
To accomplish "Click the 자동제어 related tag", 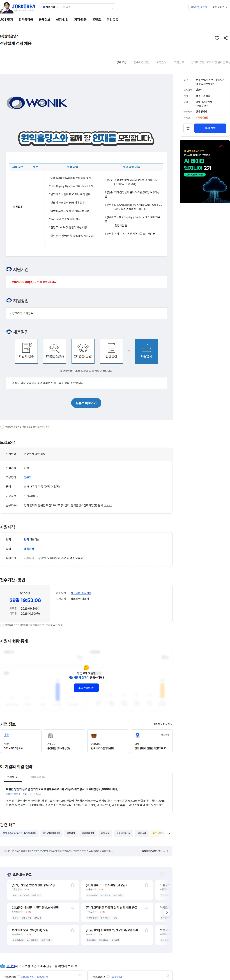I will click(x=71, y=833).
